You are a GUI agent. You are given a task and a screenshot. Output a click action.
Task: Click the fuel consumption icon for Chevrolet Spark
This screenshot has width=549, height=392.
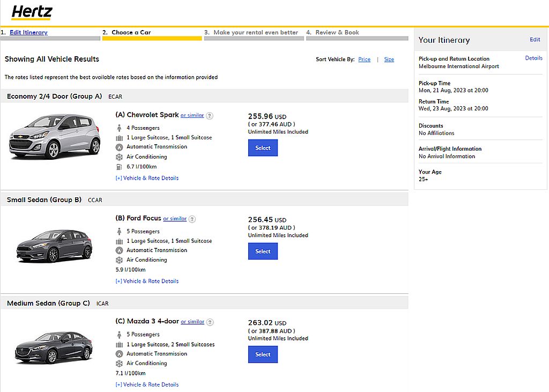coord(118,167)
